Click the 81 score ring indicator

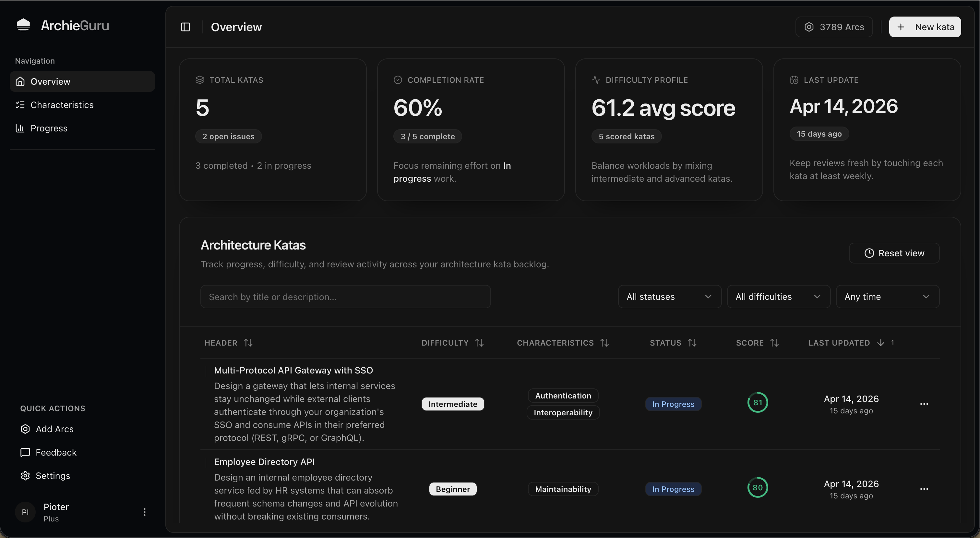[758, 402]
